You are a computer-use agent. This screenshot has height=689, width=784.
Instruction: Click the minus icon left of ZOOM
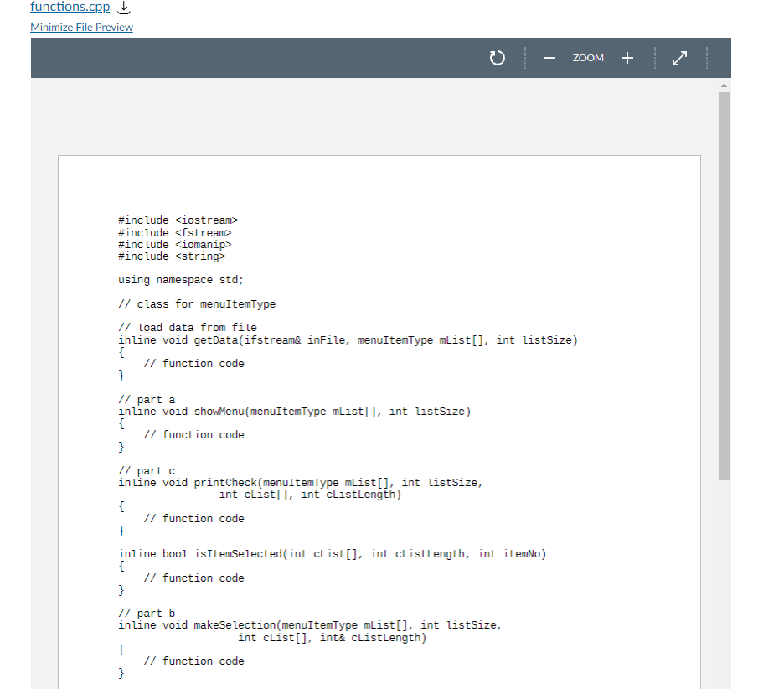(549, 58)
